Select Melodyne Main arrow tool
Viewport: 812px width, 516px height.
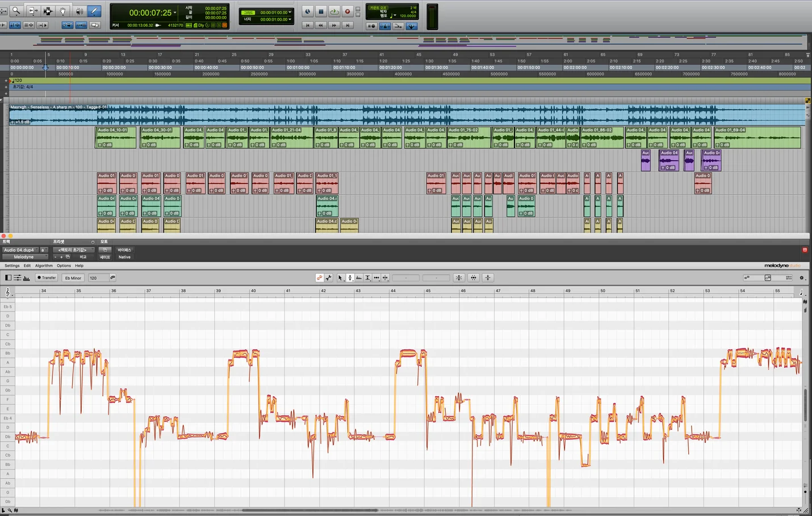pyautogui.click(x=340, y=278)
